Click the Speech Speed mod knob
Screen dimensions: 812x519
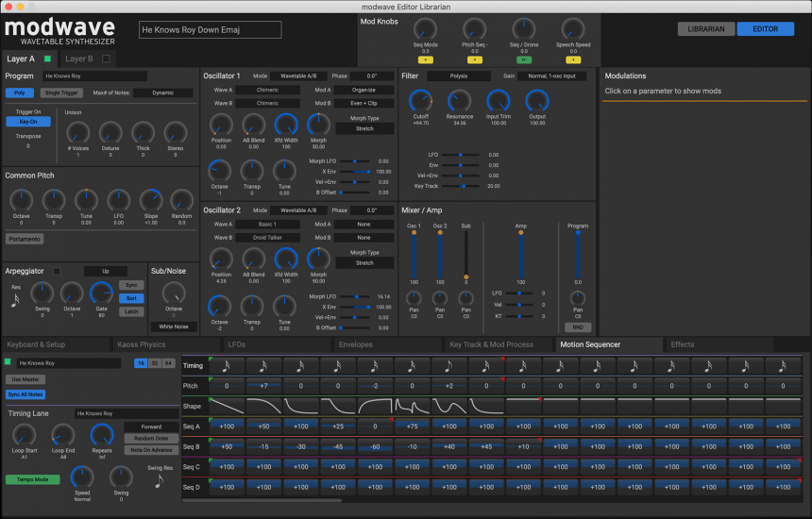coord(573,29)
